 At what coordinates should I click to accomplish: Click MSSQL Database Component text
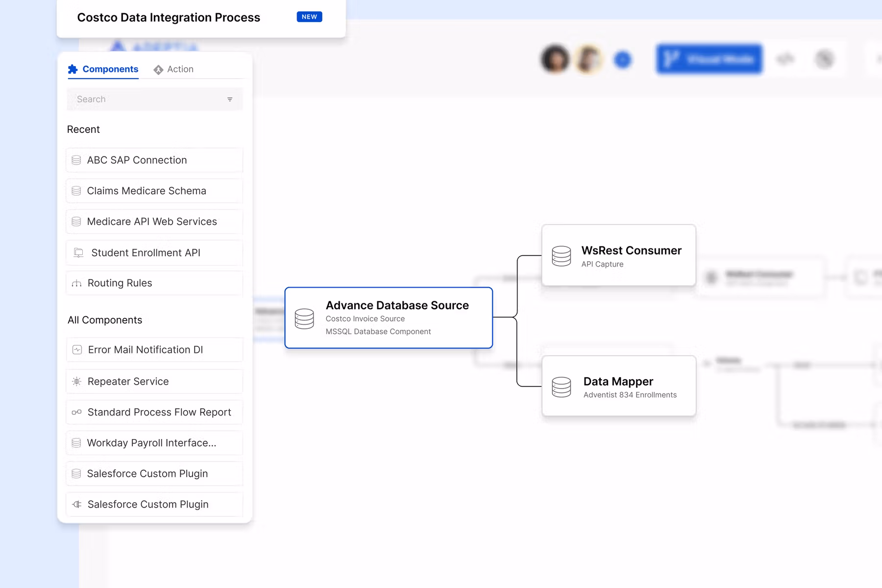(378, 332)
